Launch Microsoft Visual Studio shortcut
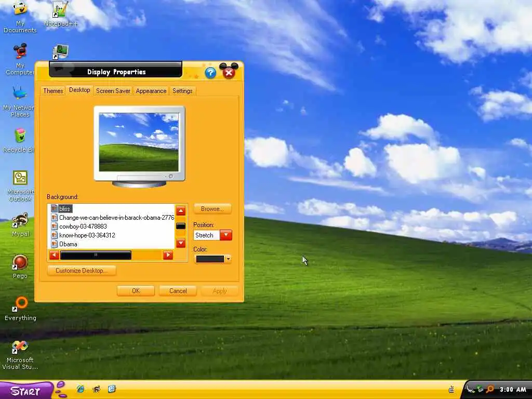The image size is (532, 399). (20, 355)
